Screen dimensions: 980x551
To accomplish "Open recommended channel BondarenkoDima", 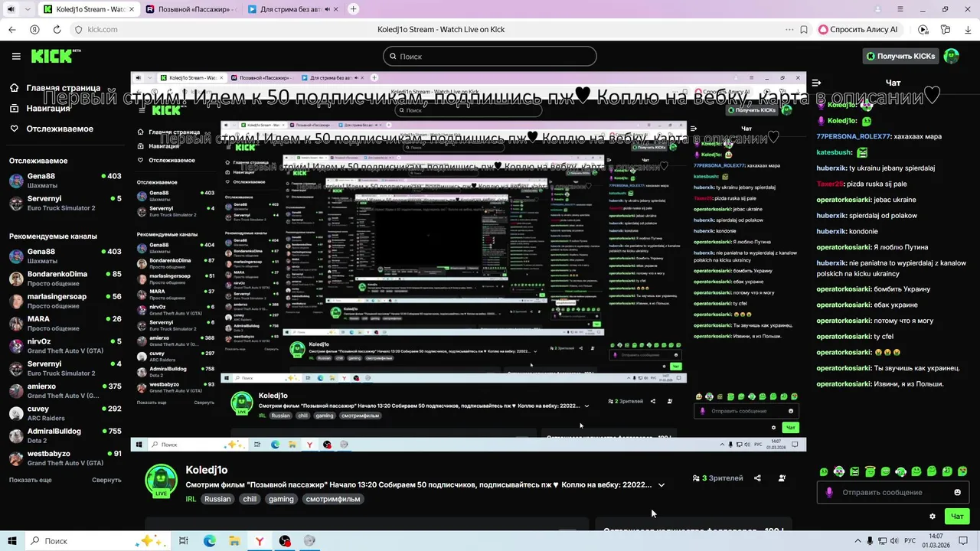I will coord(65,279).
